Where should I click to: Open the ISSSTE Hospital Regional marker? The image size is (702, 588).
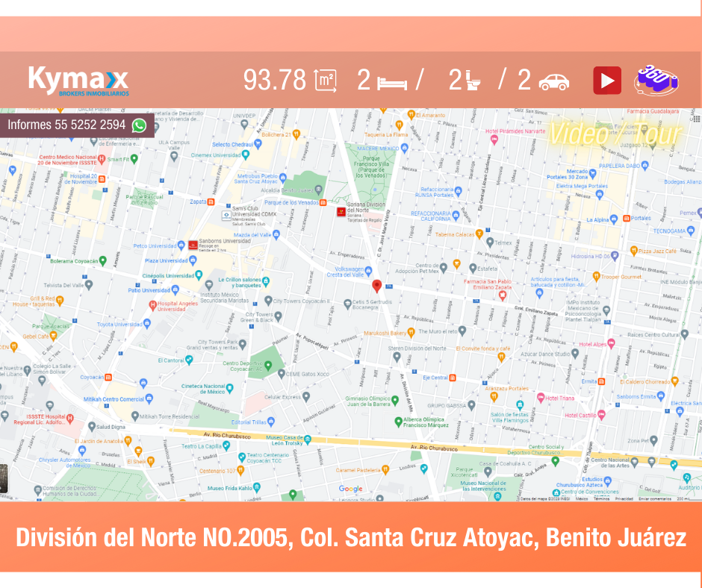(x=70, y=419)
